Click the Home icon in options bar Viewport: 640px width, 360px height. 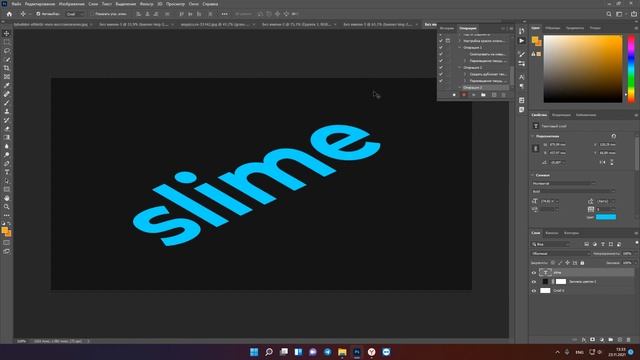point(9,14)
